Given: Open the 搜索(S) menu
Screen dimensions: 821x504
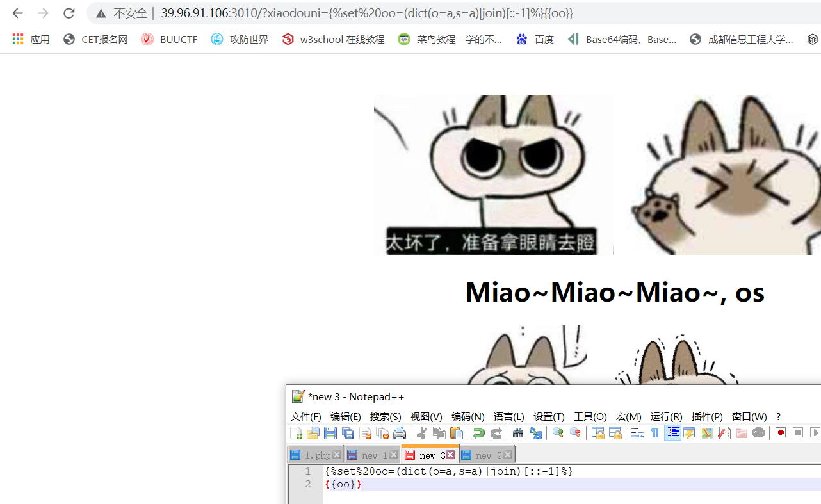Looking at the screenshot, I should 386,416.
